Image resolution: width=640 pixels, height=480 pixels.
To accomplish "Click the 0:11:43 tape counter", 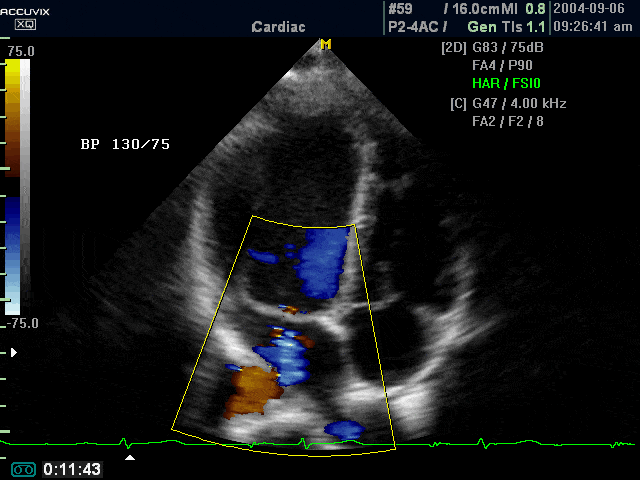I will coord(72,469).
